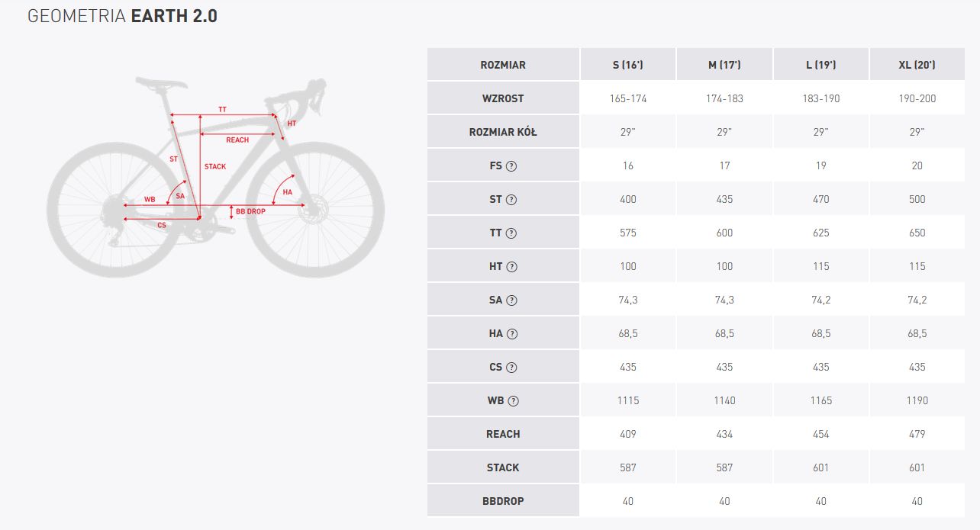Image resolution: width=980 pixels, height=530 pixels.
Task: Click the ROZMIAR KÓŁ row label
Action: point(503,132)
